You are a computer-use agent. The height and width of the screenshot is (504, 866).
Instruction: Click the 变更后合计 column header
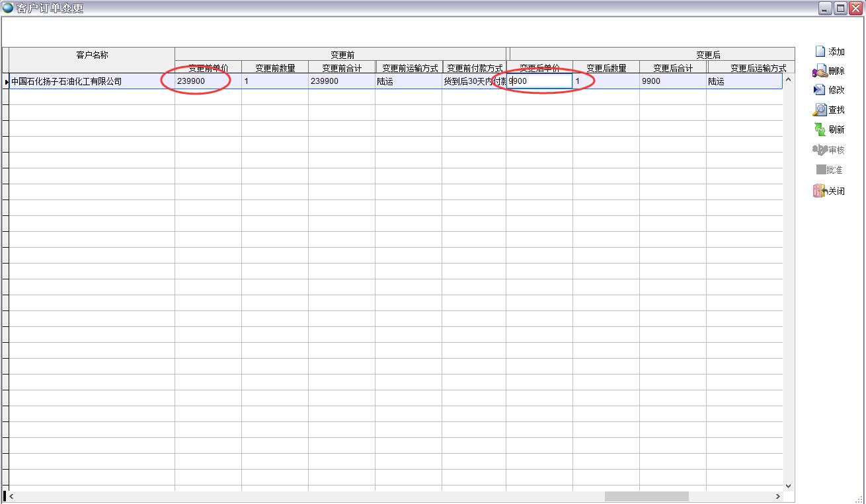pyautogui.click(x=672, y=68)
